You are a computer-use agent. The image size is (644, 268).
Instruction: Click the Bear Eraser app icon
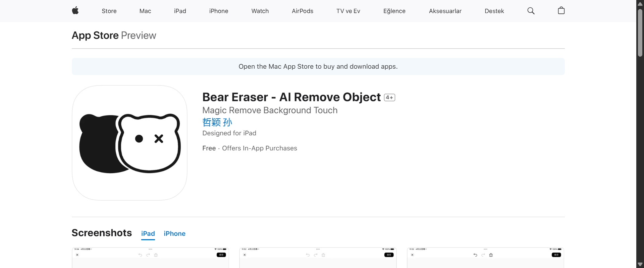coord(129,142)
